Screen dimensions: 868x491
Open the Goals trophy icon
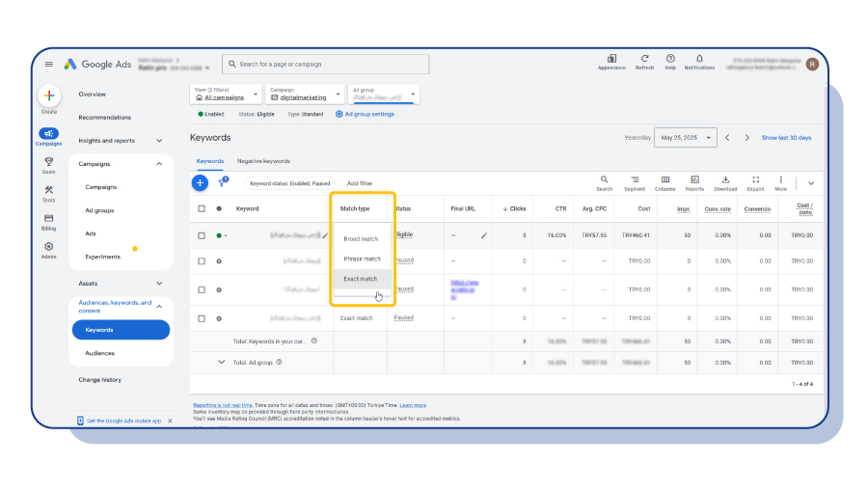click(49, 162)
